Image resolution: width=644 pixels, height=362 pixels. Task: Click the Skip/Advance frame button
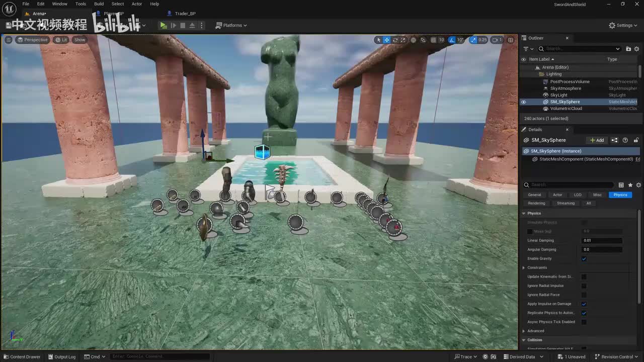click(174, 25)
